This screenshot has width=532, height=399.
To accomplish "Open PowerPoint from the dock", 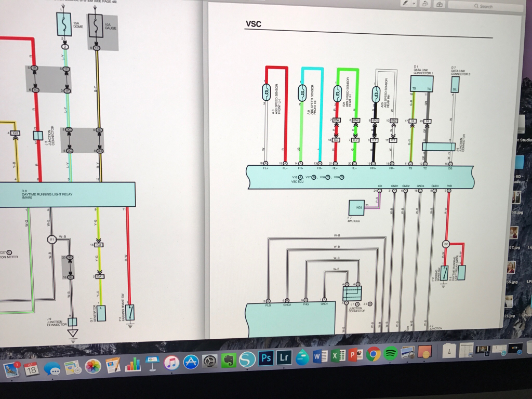I will pyautogui.click(x=355, y=355).
